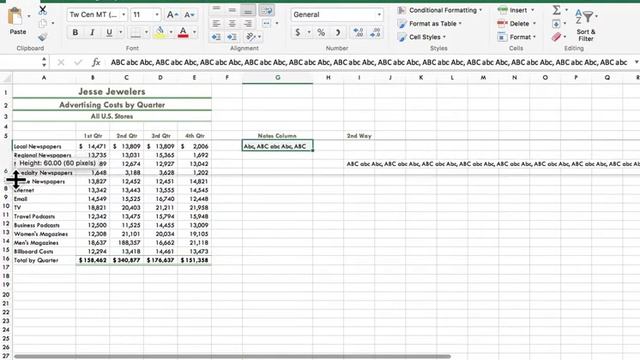Increase the cell indent
The width and height of the screenshot is (640, 360).
[232, 37]
